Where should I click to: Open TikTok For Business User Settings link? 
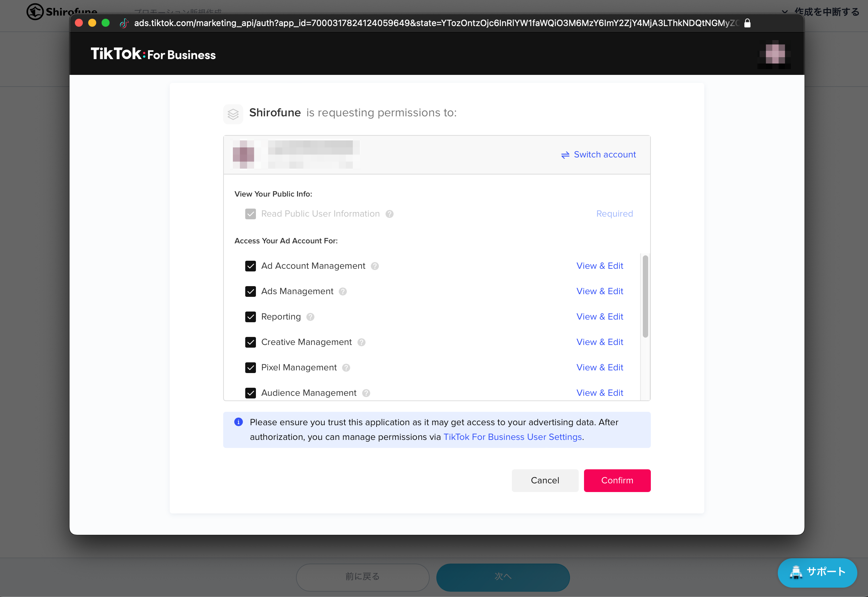click(x=513, y=437)
